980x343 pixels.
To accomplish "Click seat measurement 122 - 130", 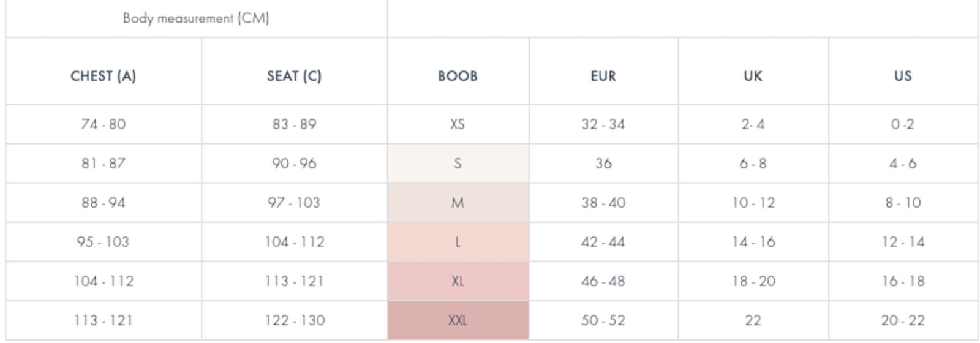I will 294,320.
